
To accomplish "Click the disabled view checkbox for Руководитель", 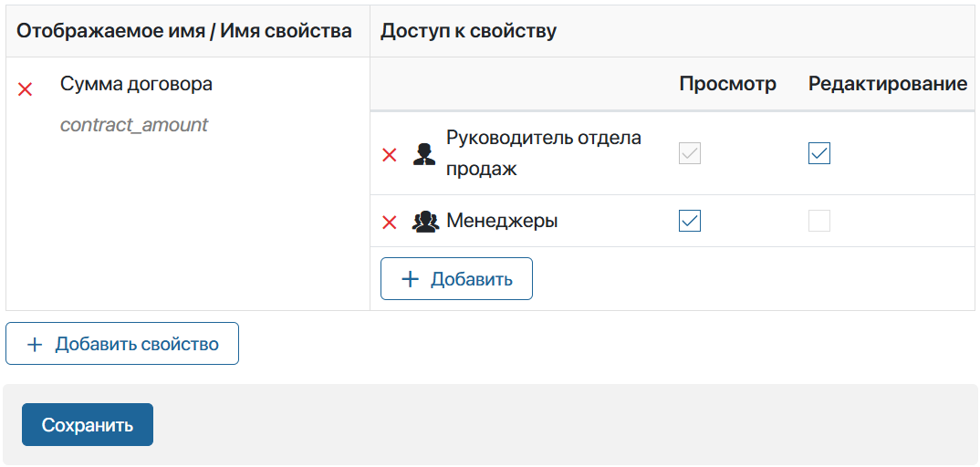I will click(x=690, y=153).
